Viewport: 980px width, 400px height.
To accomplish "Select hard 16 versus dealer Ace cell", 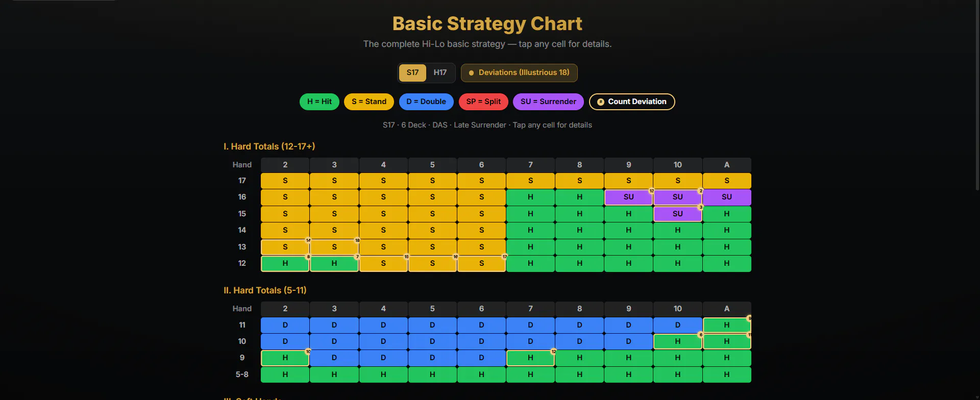I will click(x=727, y=197).
